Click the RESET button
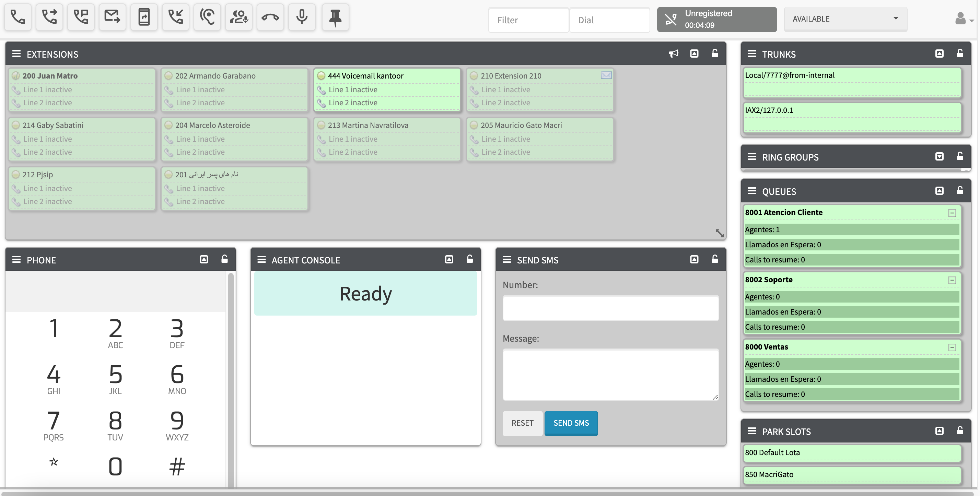980x496 pixels. (x=522, y=423)
